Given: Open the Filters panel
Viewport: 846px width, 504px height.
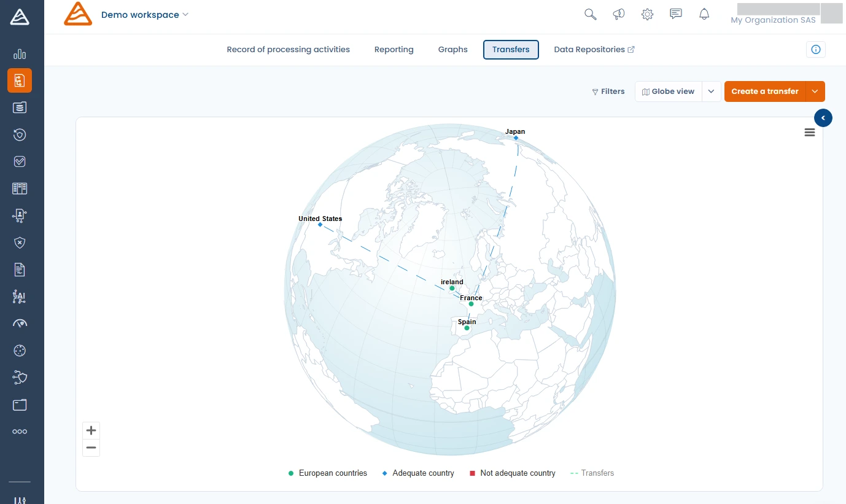Looking at the screenshot, I should [x=608, y=91].
